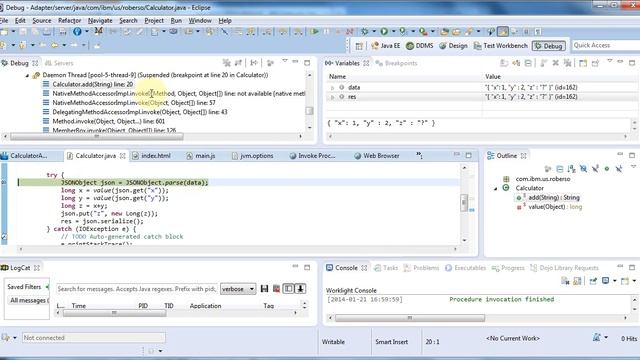Open the verbose log level dropdown

coord(238,289)
